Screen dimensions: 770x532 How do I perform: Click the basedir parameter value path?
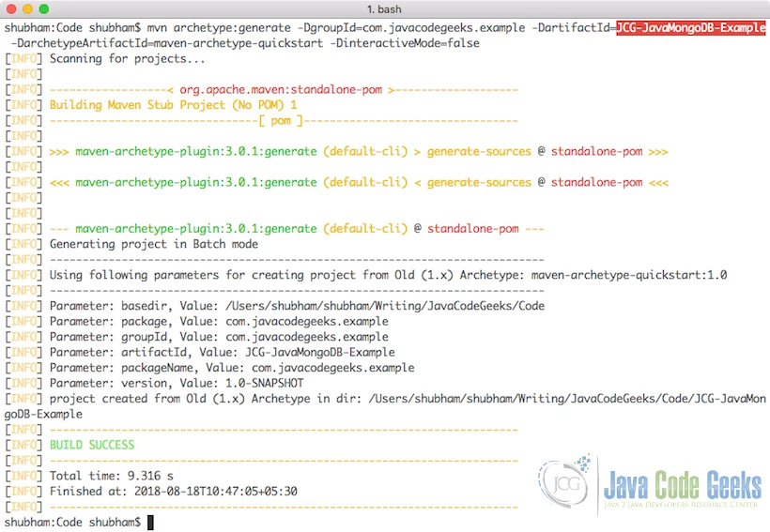385,306
